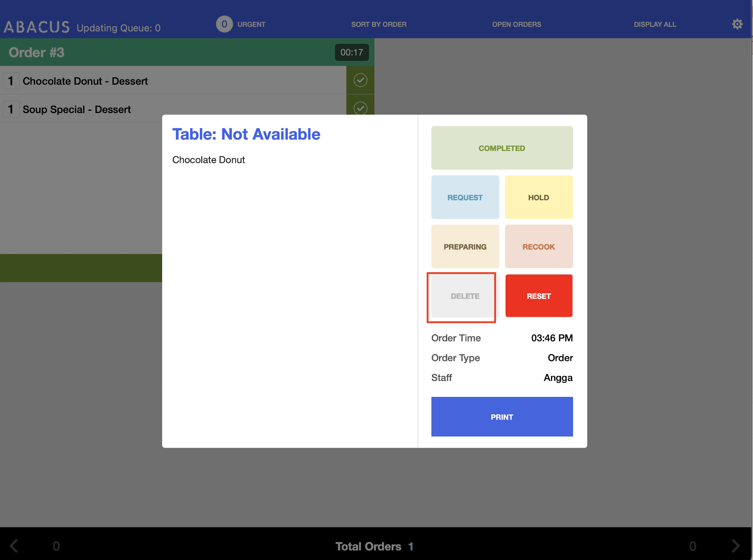The image size is (753, 560).
Task: Check off Soup Special item
Action: click(x=360, y=108)
